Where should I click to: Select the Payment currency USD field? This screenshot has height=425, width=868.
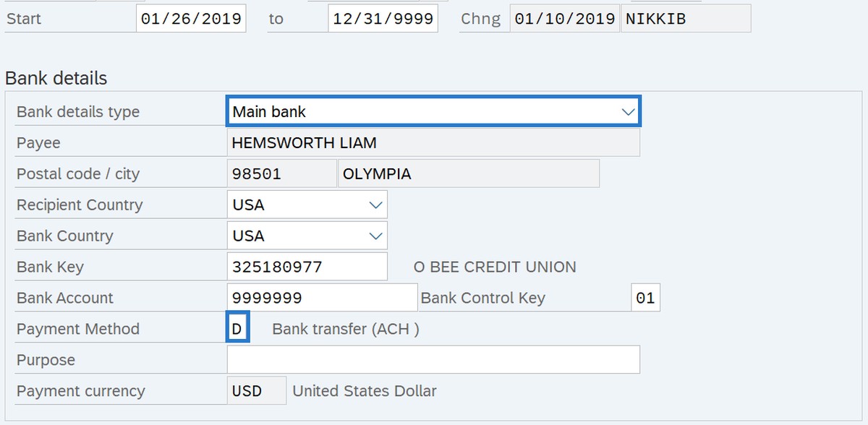pyautogui.click(x=256, y=391)
